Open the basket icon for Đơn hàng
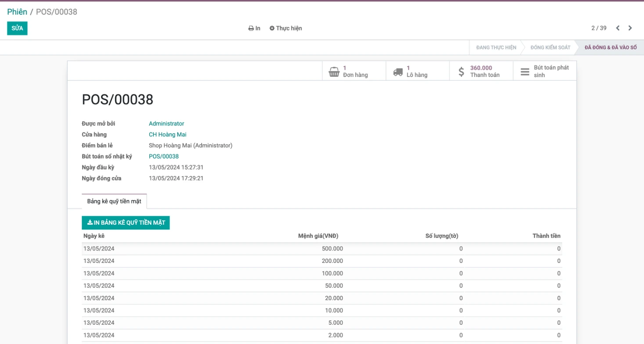Screen dimensions: 644x344 point(334,72)
